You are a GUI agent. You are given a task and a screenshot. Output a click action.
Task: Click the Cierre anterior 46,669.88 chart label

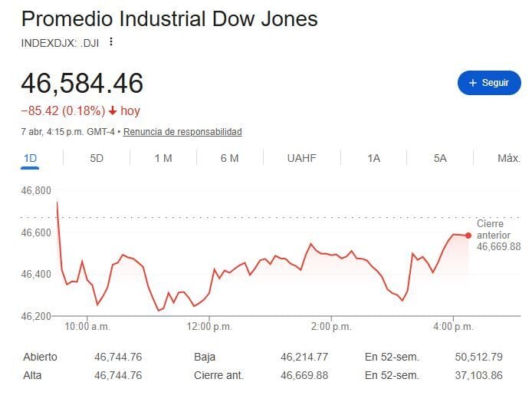tap(498, 235)
